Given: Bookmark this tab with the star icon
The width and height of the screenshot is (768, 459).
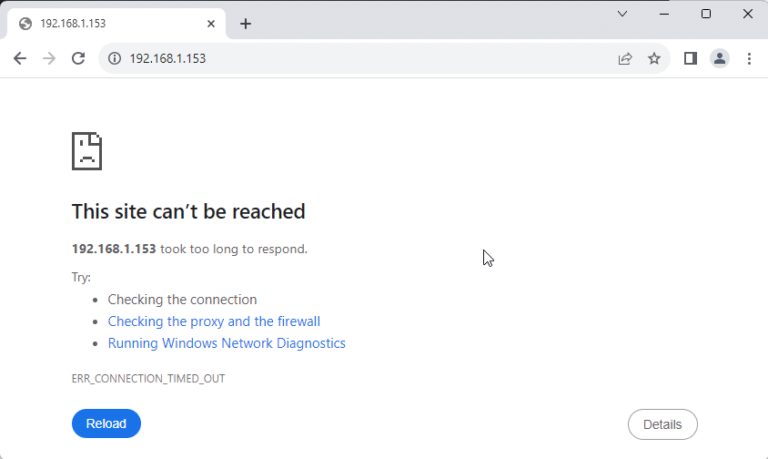Looking at the screenshot, I should click(654, 59).
